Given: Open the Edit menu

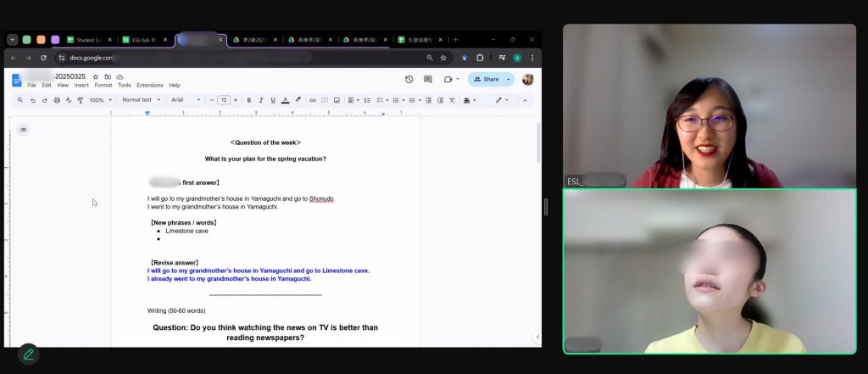Looking at the screenshot, I should point(47,86).
